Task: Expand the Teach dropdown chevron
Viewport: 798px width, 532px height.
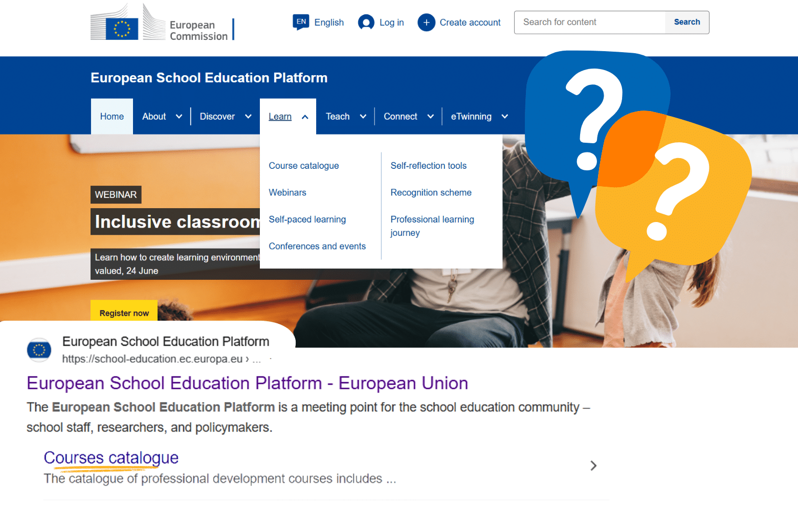Action: 363,117
